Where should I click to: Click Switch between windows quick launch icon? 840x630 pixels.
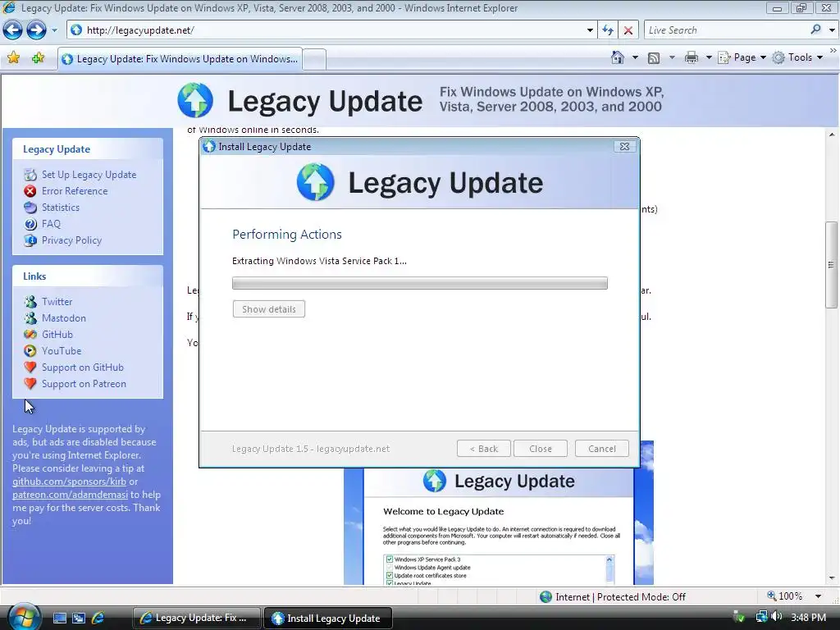point(78,618)
